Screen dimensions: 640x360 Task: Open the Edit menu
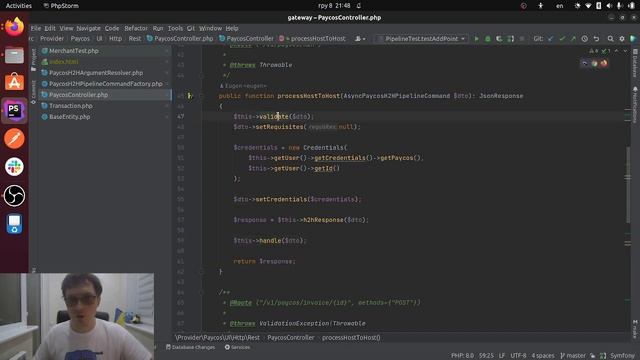[x=50, y=28]
